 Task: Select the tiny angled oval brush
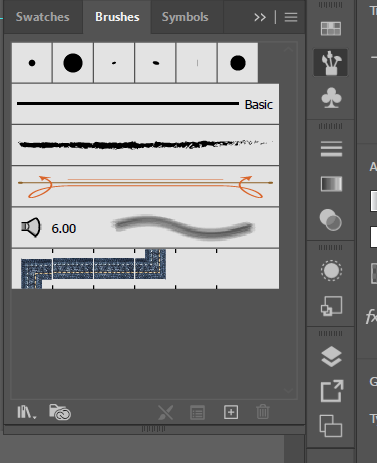click(x=114, y=63)
